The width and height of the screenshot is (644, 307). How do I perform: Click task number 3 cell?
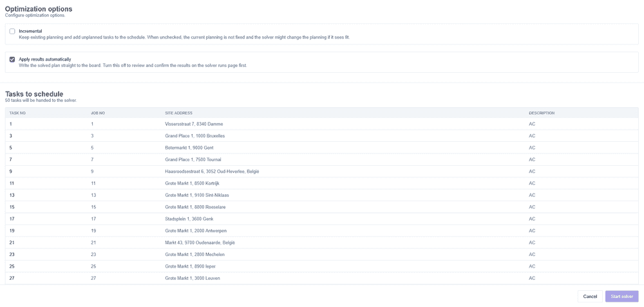pos(11,136)
